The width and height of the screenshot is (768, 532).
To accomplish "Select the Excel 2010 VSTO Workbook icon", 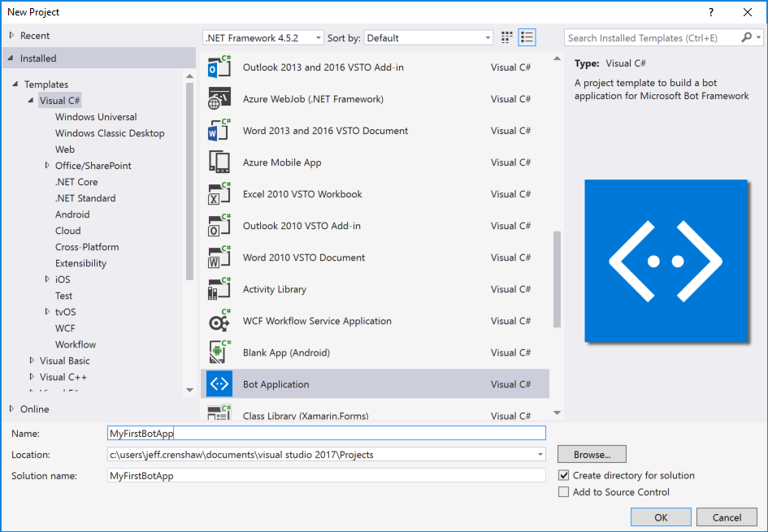I will coord(219,194).
